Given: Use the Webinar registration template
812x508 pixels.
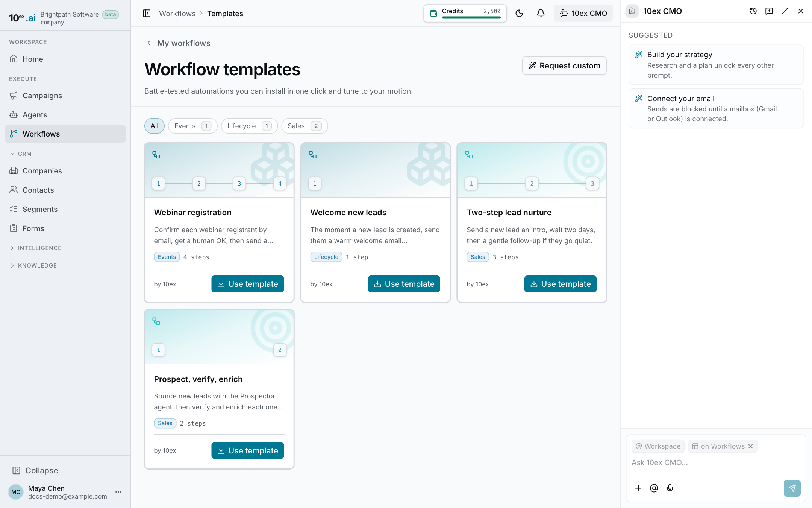Looking at the screenshot, I should pyautogui.click(x=247, y=284).
